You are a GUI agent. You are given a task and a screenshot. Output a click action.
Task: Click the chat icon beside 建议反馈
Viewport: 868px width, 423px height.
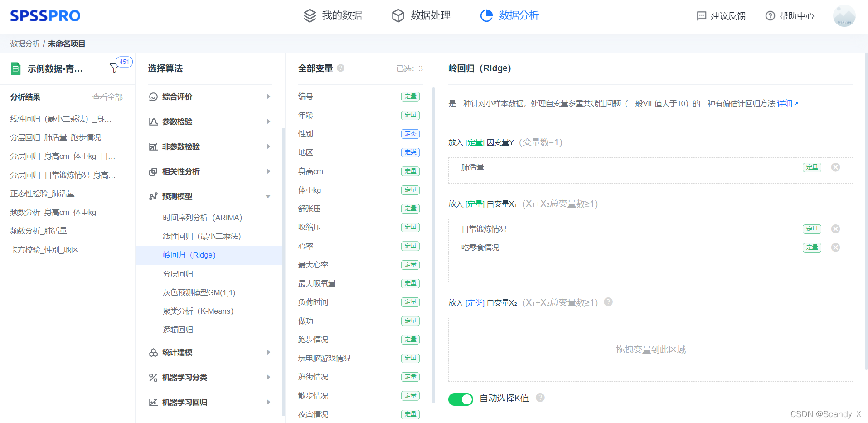point(701,16)
